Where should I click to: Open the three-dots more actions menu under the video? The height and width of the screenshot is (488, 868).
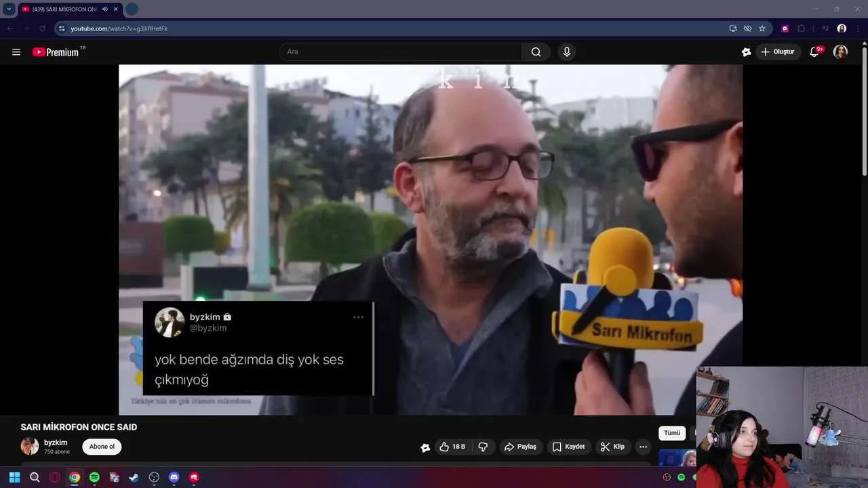point(643,447)
